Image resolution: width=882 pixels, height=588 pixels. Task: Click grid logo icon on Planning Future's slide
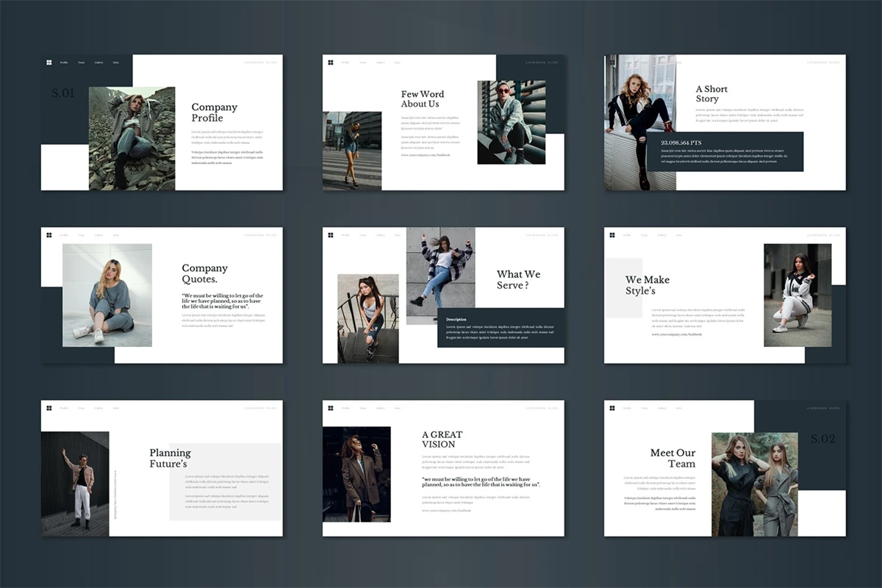coord(49,408)
